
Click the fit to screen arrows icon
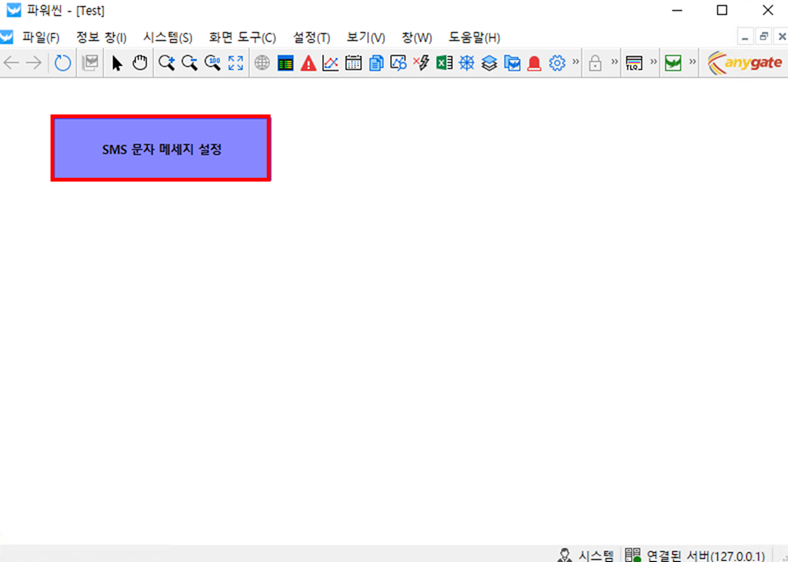[x=236, y=63]
